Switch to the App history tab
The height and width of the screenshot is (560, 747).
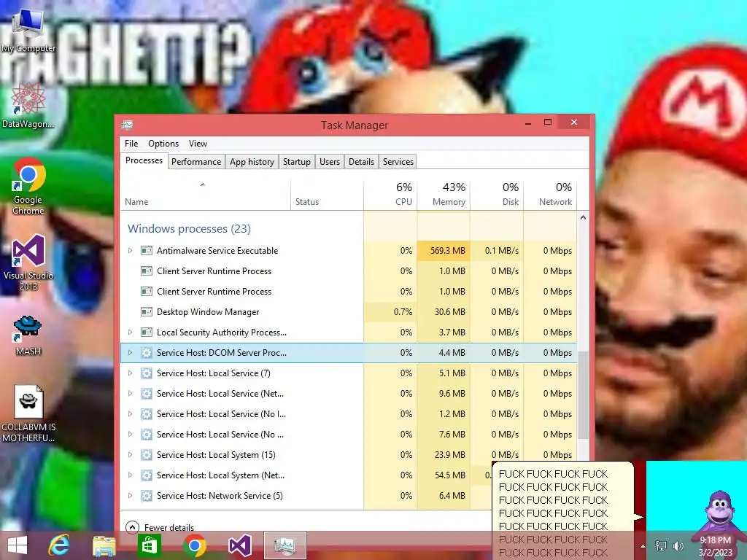(252, 162)
